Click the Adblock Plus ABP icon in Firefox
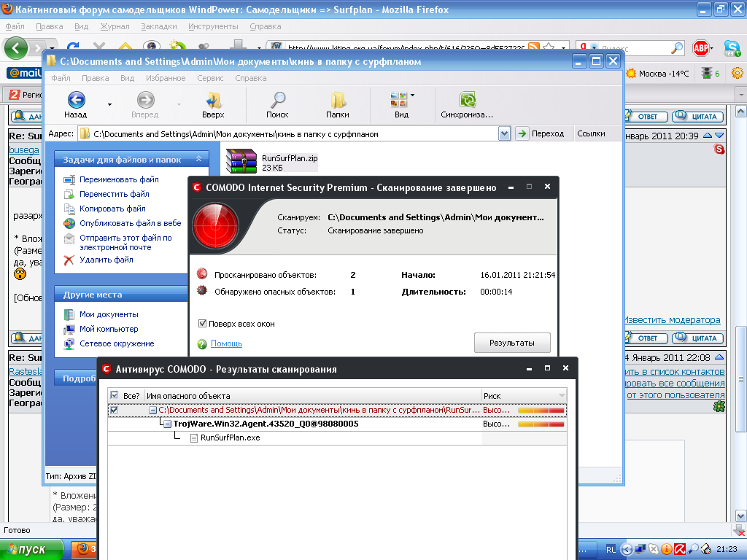747x560 pixels. pyautogui.click(x=701, y=49)
